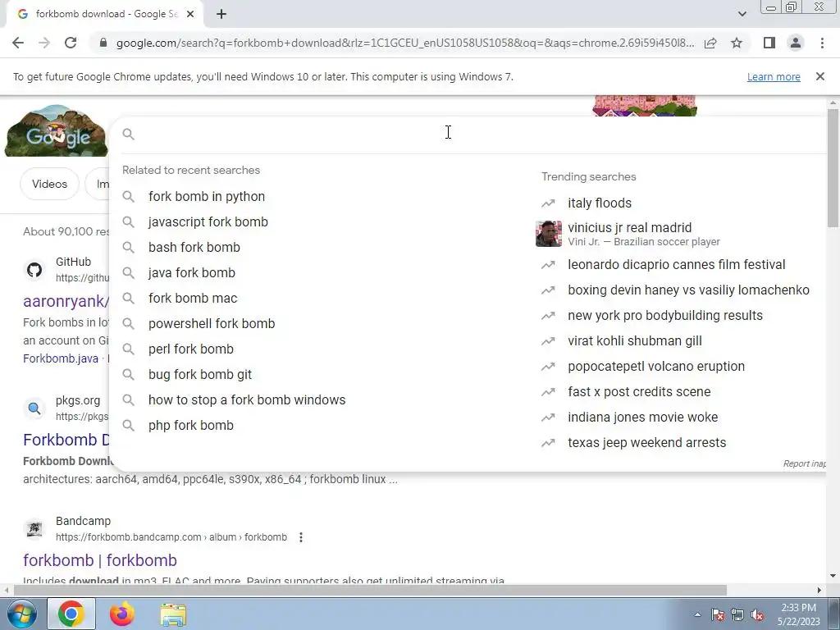Click the Learn more link
The image size is (840, 630).
(x=774, y=76)
